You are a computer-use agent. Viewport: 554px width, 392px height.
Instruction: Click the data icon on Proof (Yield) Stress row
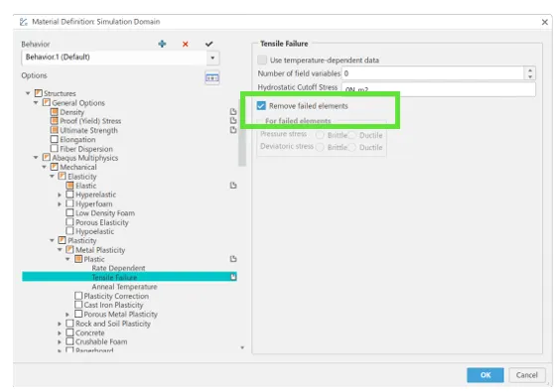click(233, 120)
